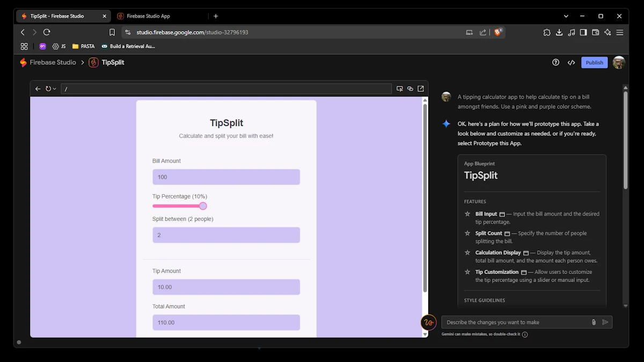This screenshot has height=362, width=644.
Task: Switch to code view icon
Action: coord(571,63)
